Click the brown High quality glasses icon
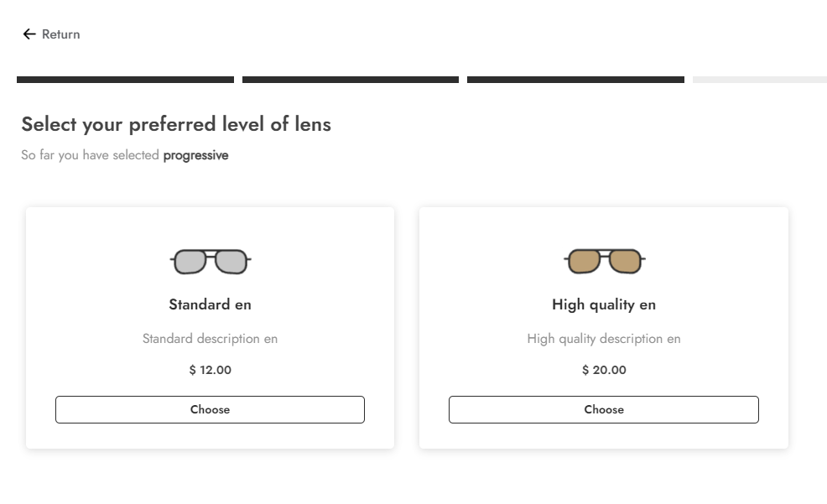The image size is (827, 504). pyautogui.click(x=604, y=262)
